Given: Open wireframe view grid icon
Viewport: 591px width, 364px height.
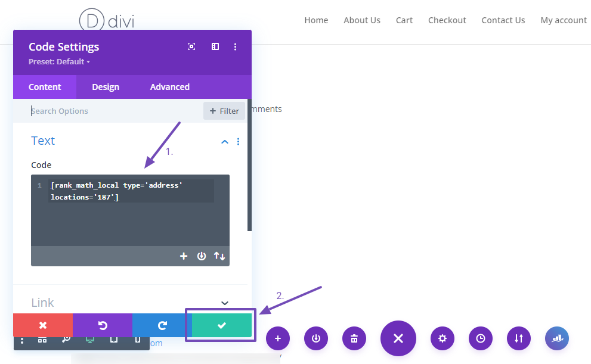Looking at the screenshot, I should coord(42,340).
